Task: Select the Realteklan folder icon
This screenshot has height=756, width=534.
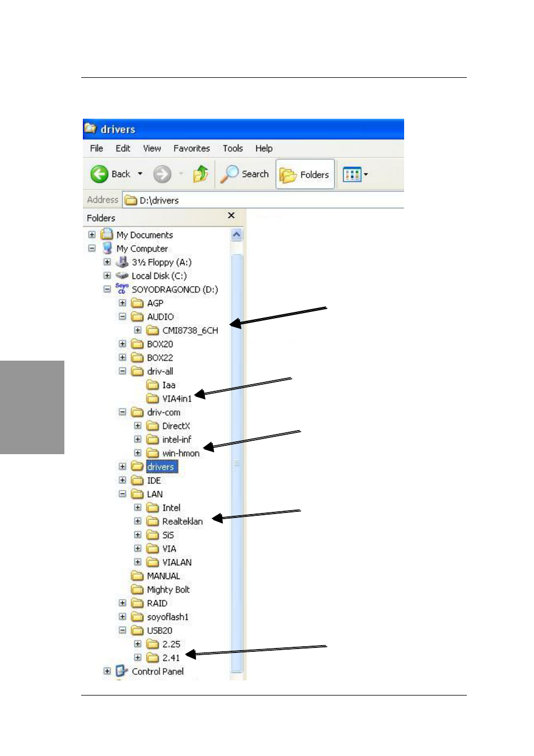Action: click(152, 521)
